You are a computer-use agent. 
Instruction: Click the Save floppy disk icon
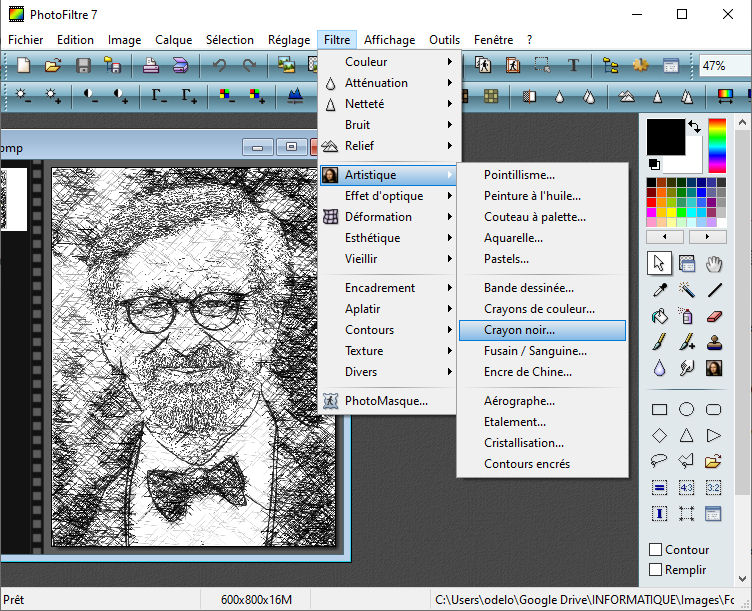83,65
